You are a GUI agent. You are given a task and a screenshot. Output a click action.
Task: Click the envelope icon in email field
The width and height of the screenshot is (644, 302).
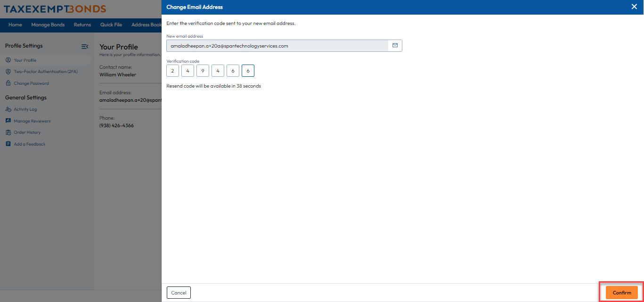tap(395, 46)
